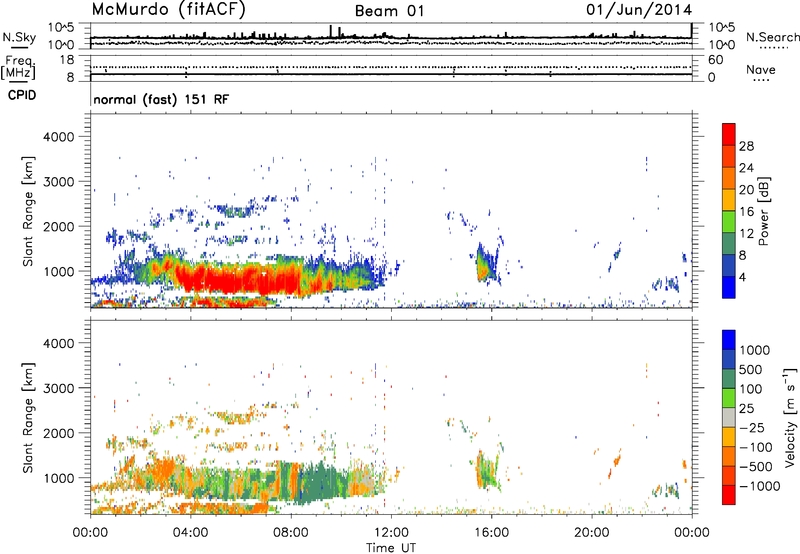Click the "McMurdo (fitACF)" plot title
This screenshot has width=800, height=554.
coord(168,9)
